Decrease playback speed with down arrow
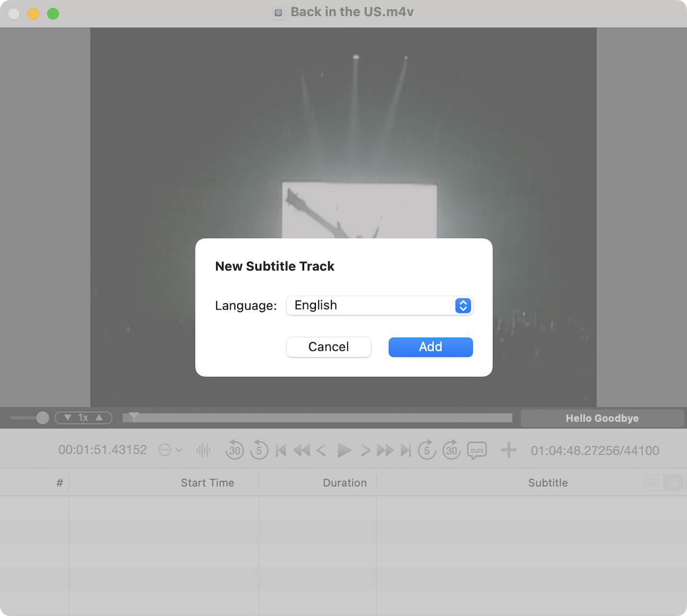 [68, 418]
